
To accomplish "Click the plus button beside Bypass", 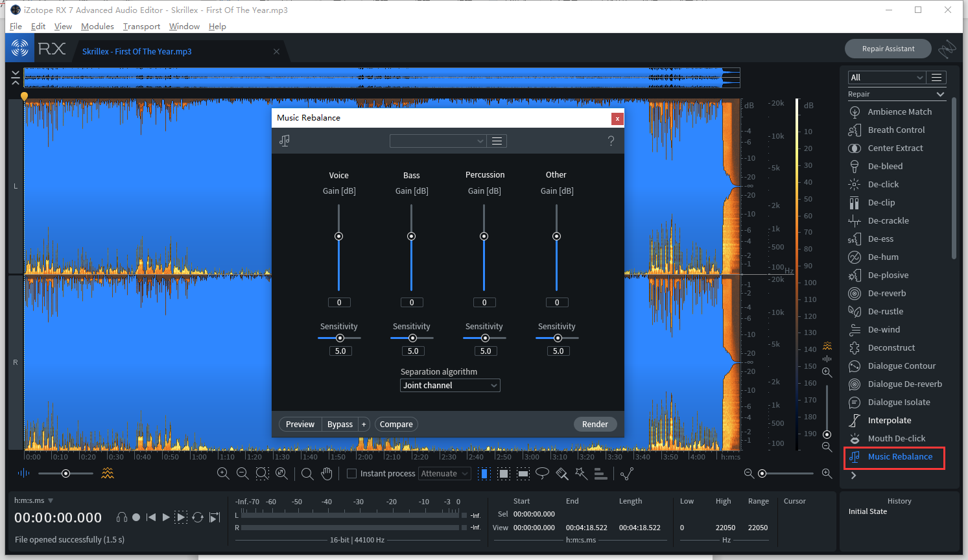I will point(364,425).
